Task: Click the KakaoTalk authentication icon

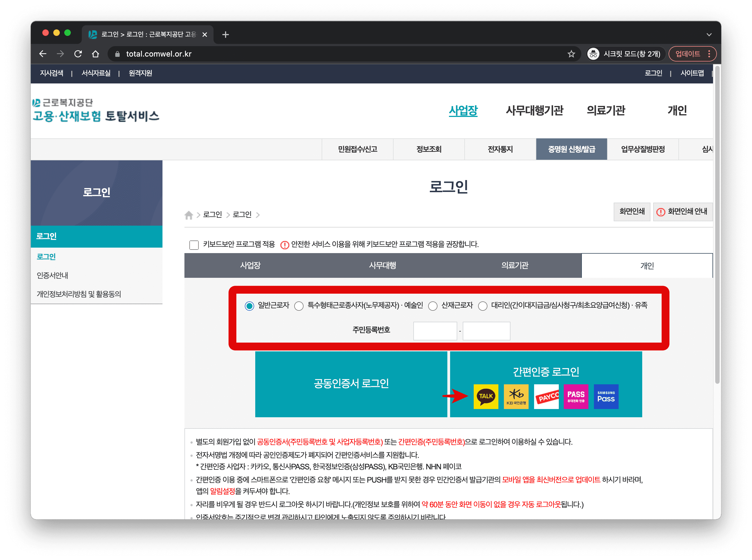Action: pyautogui.click(x=486, y=396)
